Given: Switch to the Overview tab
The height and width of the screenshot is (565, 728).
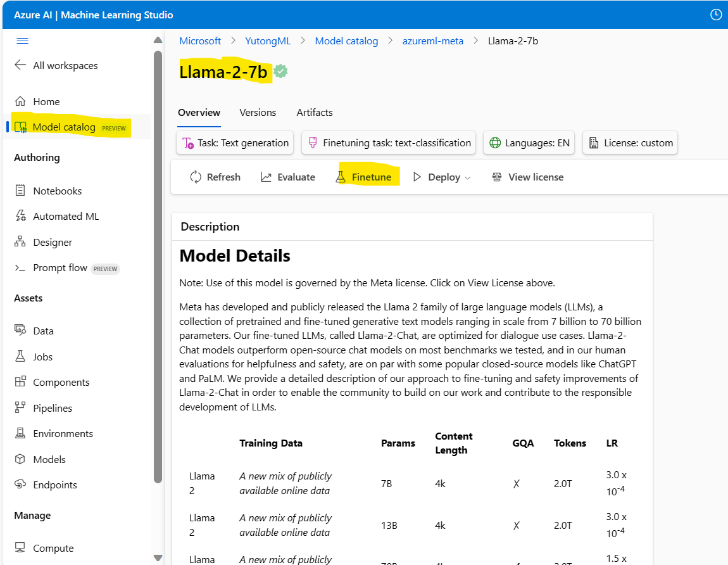Looking at the screenshot, I should tap(199, 113).
